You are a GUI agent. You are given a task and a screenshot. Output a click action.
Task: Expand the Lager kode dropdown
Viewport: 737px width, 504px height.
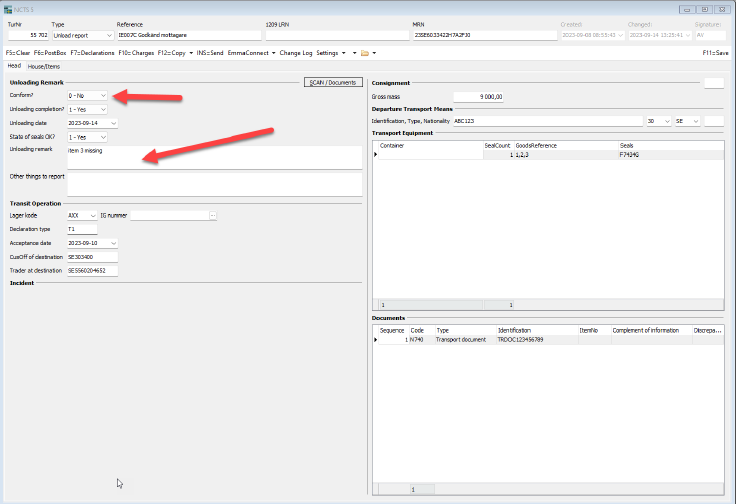[93, 215]
